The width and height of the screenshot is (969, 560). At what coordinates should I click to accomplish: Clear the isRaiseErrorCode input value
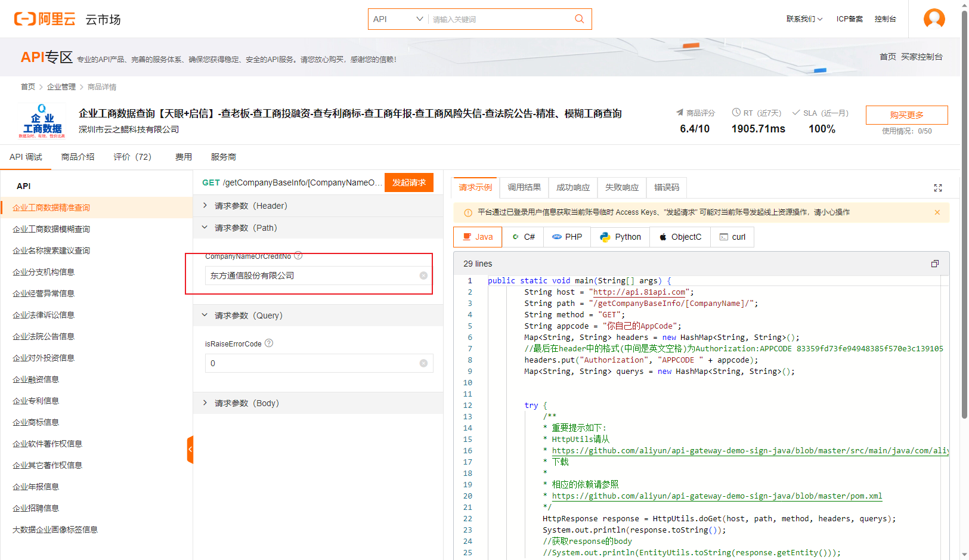[423, 363]
